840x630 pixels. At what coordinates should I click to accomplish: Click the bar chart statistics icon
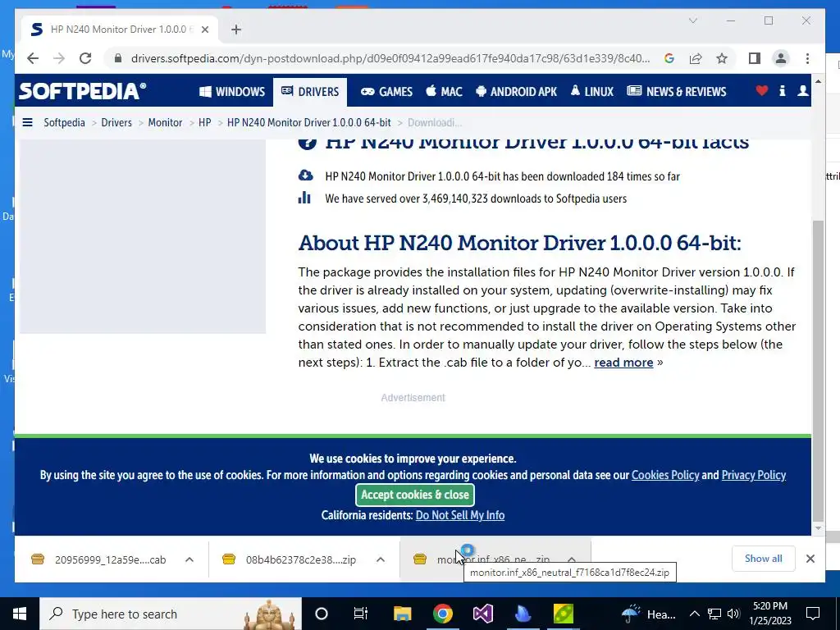pos(304,198)
